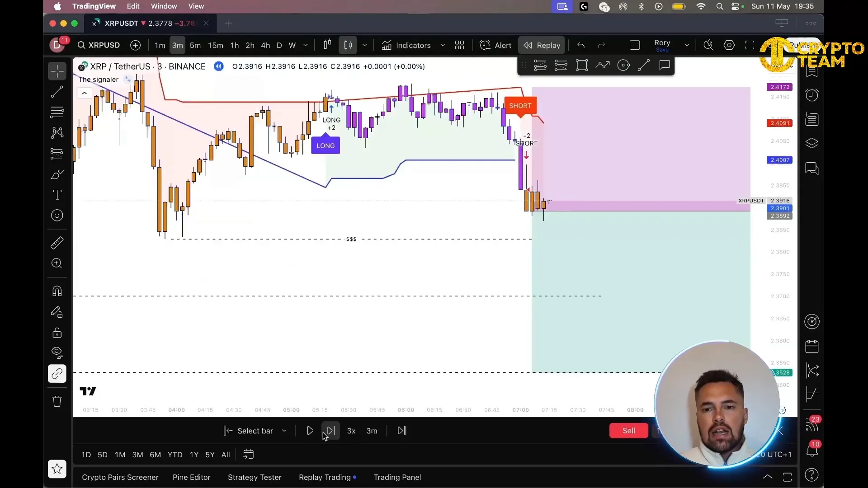The width and height of the screenshot is (868, 488).
Task: Select the 4h timeframe
Action: [265, 45]
